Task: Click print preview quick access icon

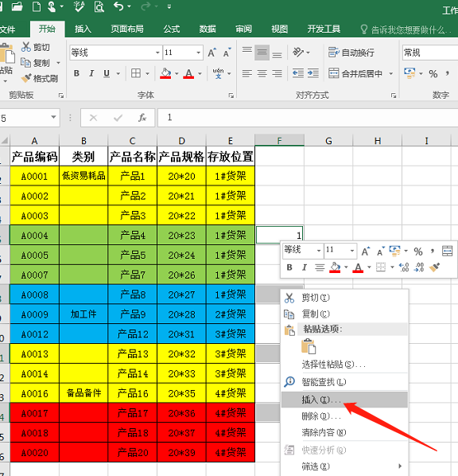Action: pos(99,6)
